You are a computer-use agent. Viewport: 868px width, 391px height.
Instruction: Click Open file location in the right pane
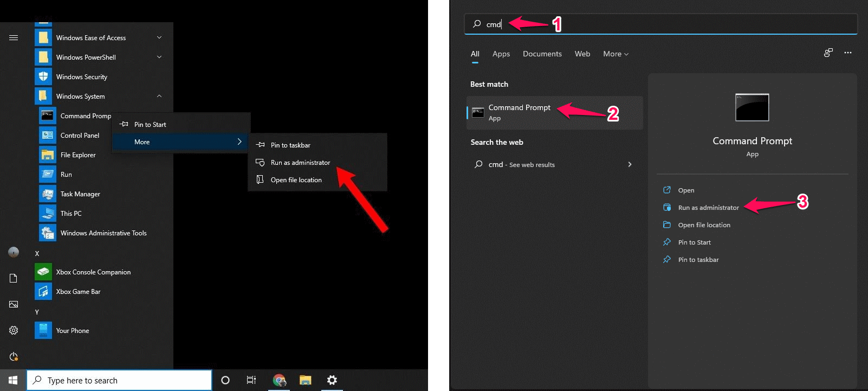tap(704, 225)
